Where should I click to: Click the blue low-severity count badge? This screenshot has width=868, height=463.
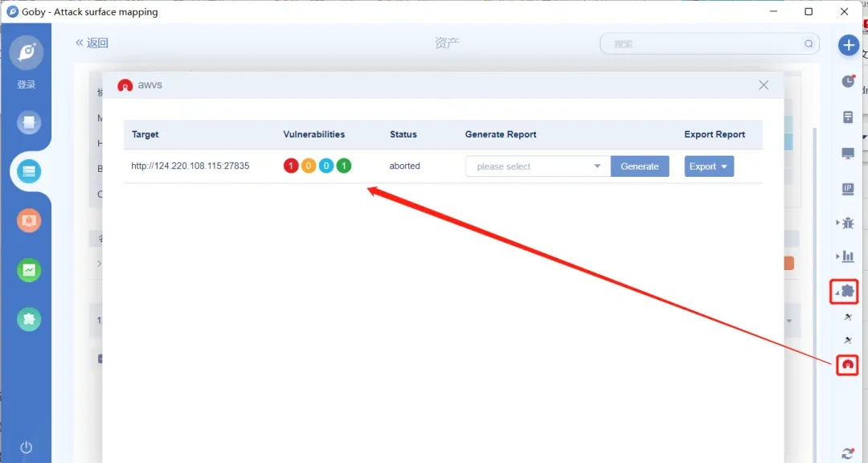click(x=326, y=166)
